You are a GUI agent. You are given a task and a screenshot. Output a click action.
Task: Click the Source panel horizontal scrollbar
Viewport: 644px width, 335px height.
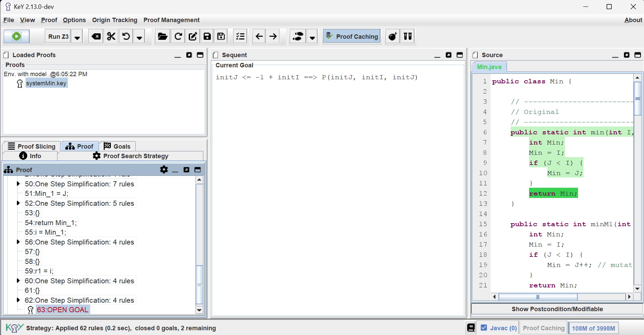click(x=561, y=297)
